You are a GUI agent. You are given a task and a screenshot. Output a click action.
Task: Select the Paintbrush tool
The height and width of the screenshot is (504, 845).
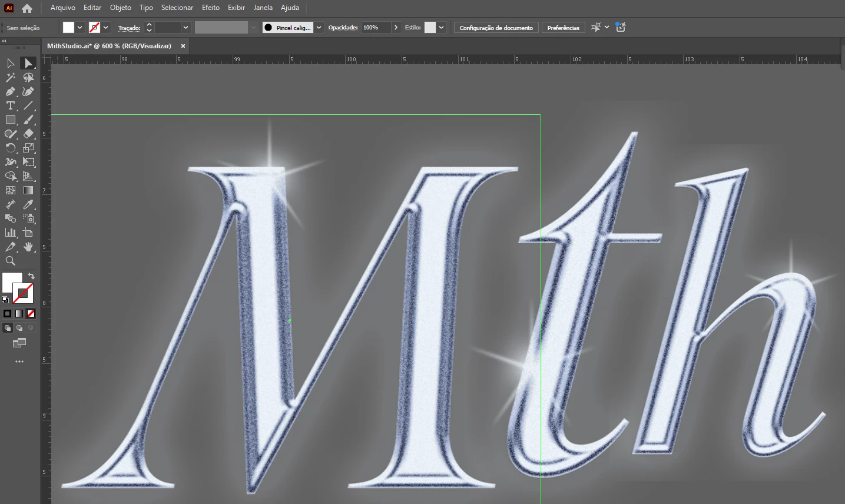coord(28,120)
